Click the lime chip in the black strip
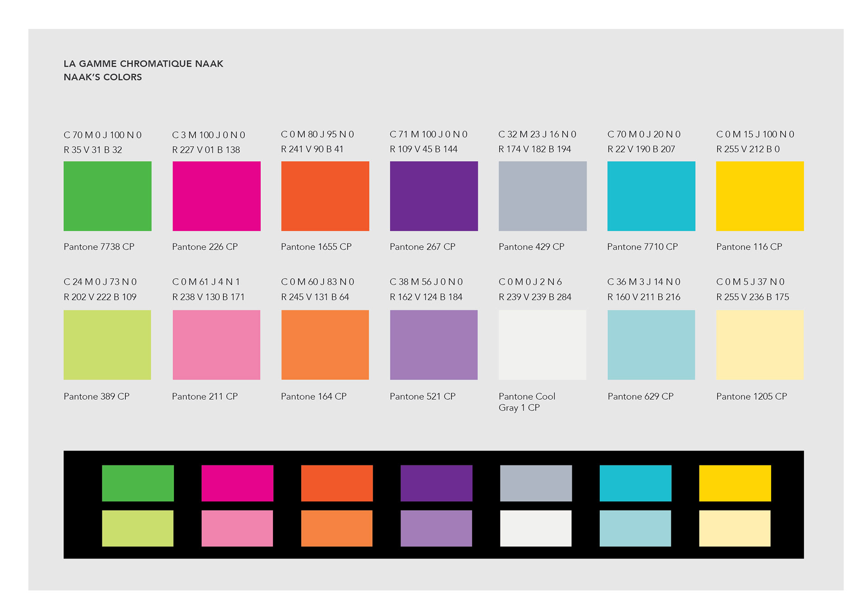This screenshot has height=615, width=868. [x=138, y=529]
